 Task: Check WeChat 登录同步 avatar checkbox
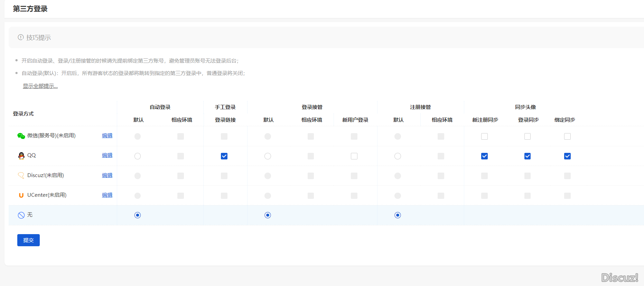click(x=528, y=137)
